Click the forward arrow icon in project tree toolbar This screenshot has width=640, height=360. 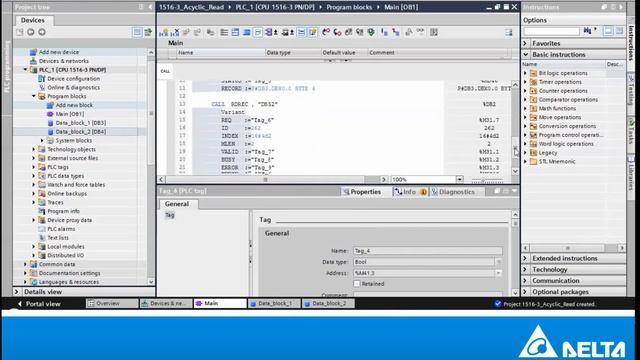42,32
